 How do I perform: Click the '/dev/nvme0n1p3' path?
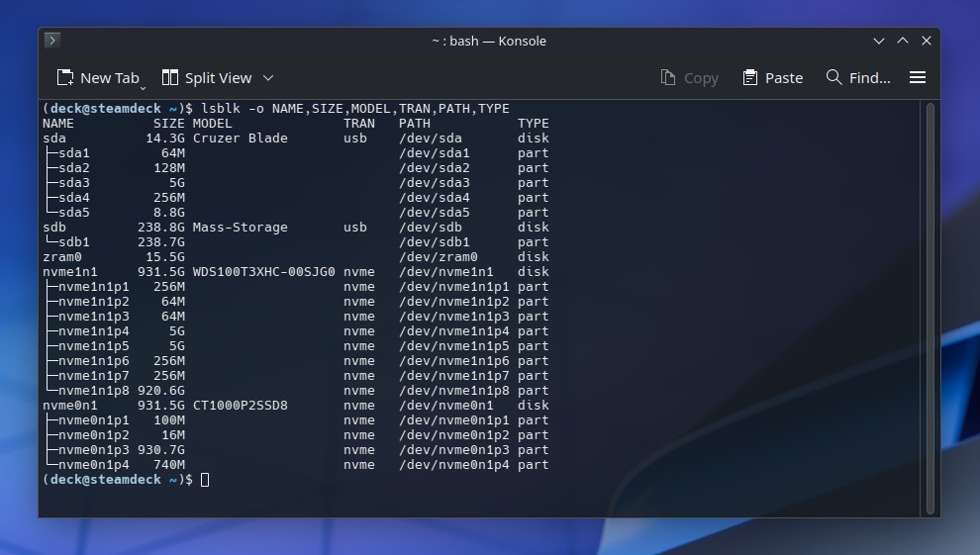point(454,450)
